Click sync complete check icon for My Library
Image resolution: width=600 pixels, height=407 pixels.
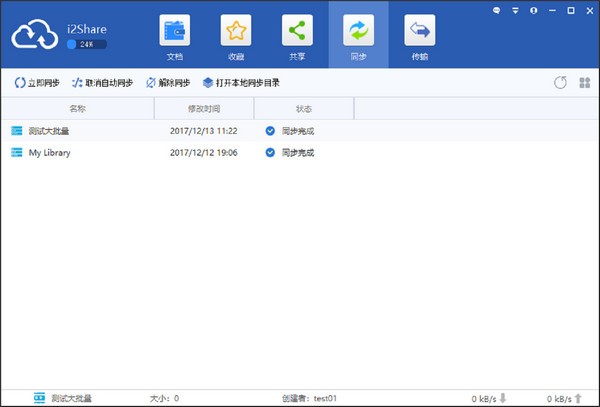tap(270, 153)
